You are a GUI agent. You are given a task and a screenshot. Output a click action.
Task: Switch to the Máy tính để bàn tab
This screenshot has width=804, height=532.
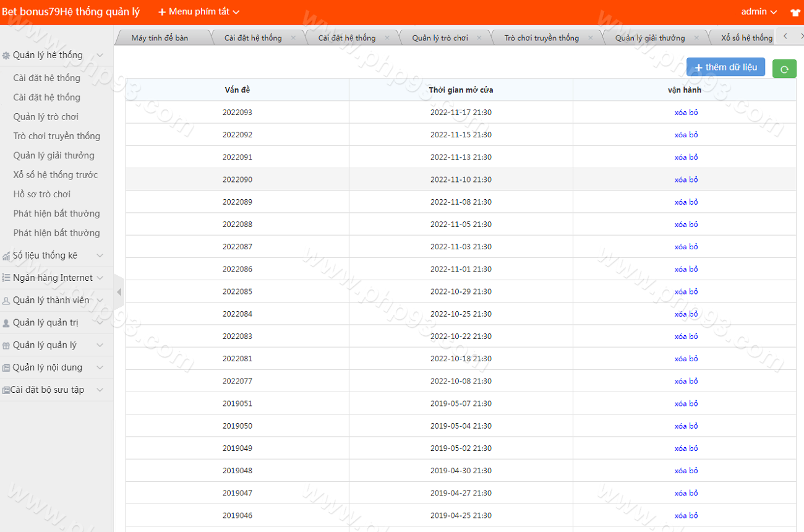(160, 38)
